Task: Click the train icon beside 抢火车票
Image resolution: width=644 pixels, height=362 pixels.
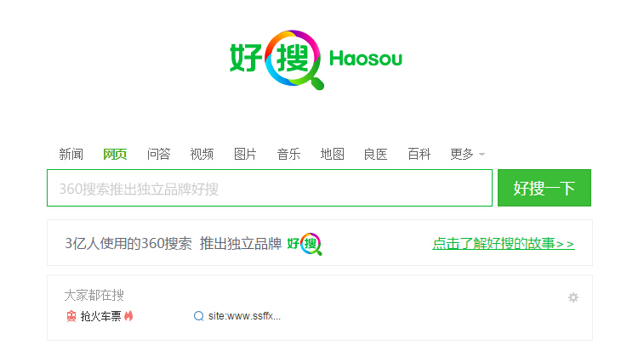Action: [71, 316]
